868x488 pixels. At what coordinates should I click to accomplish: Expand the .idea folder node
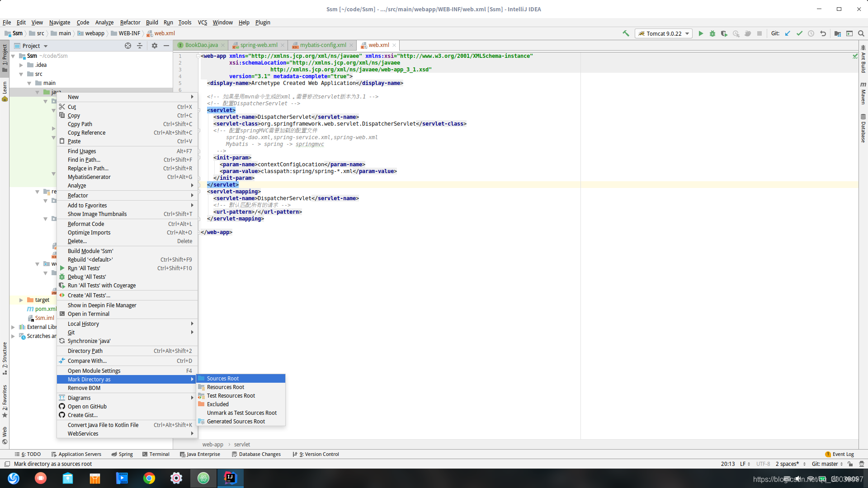pyautogui.click(x=21, y=65)
